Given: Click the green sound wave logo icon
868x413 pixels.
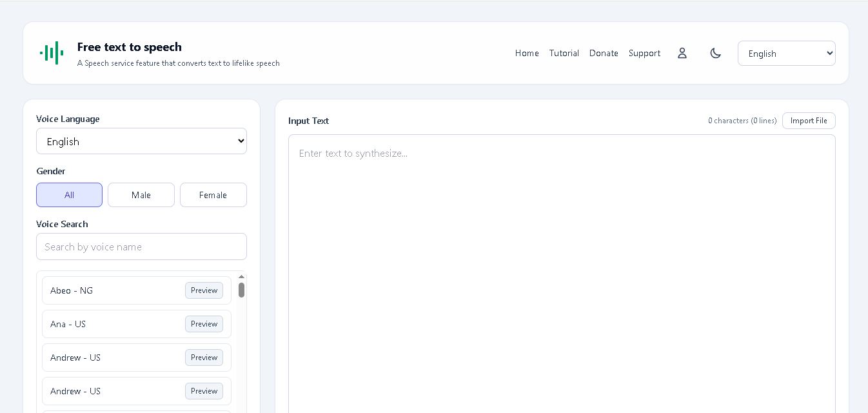Looking at the screenshot, I should tap(52, 53).
